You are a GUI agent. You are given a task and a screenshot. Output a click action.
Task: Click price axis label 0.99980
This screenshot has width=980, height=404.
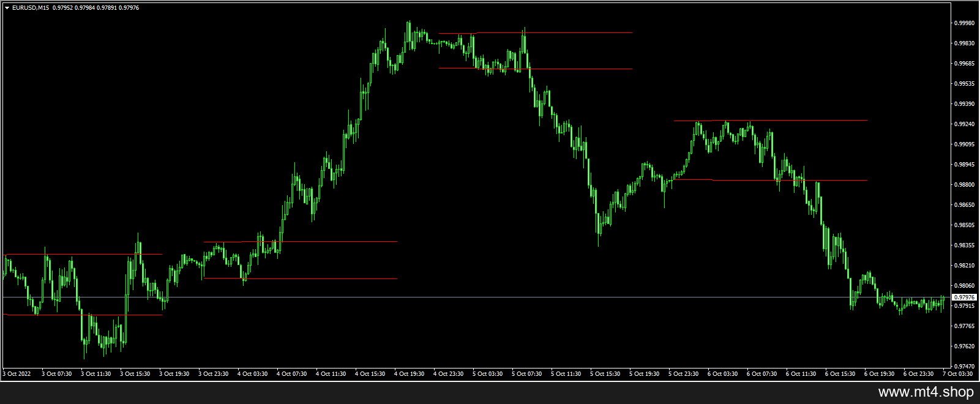tap(965, 23)
